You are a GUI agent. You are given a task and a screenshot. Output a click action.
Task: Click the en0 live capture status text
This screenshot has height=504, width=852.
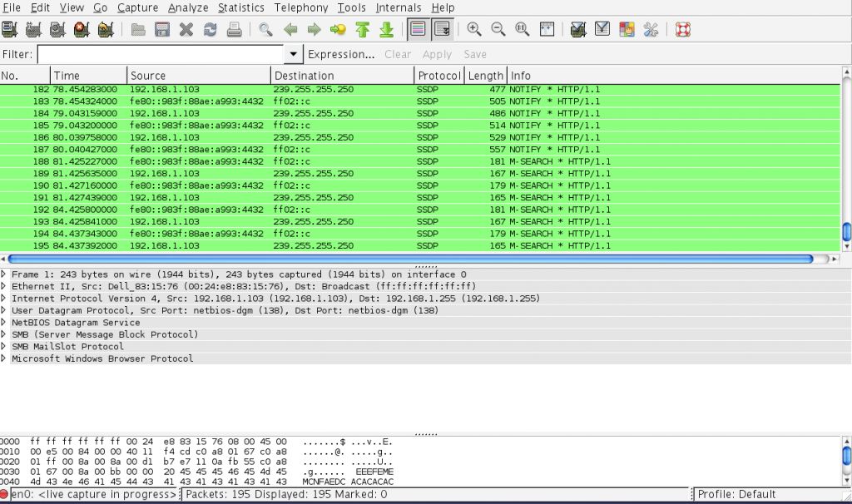pyautogui.click(x=94, y=494)
